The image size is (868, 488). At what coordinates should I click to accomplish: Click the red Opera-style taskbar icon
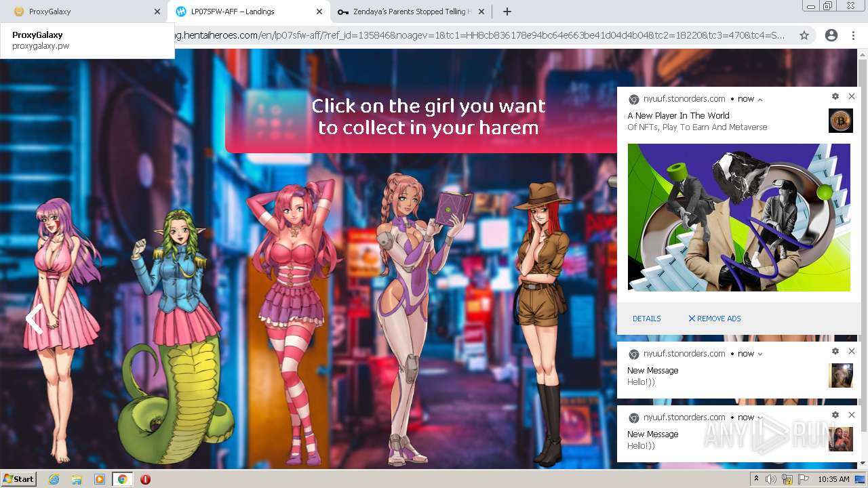[145, 479]
